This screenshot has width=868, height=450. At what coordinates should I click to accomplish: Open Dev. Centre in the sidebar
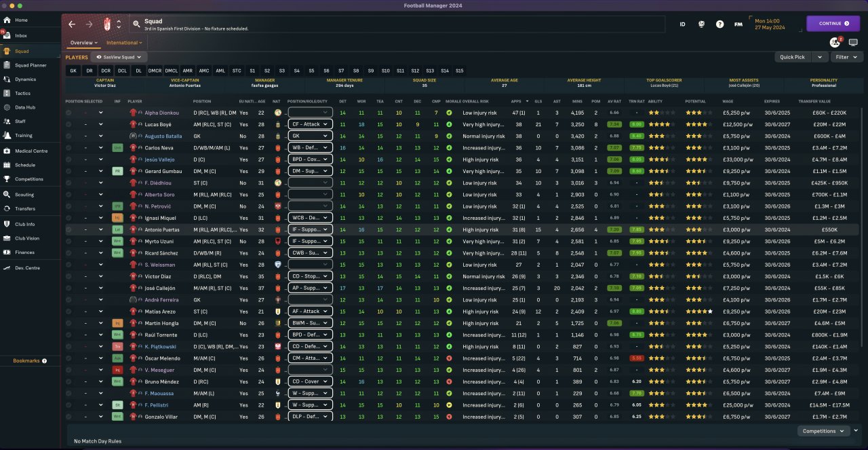pos(28,268)
